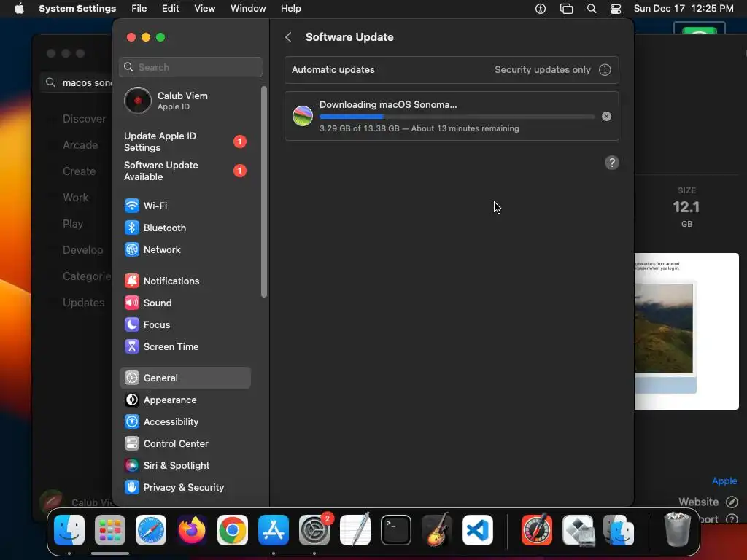Click the Sonoma download progress bar
This screenshot has height=560, width=747.
[x=457, y=117]
